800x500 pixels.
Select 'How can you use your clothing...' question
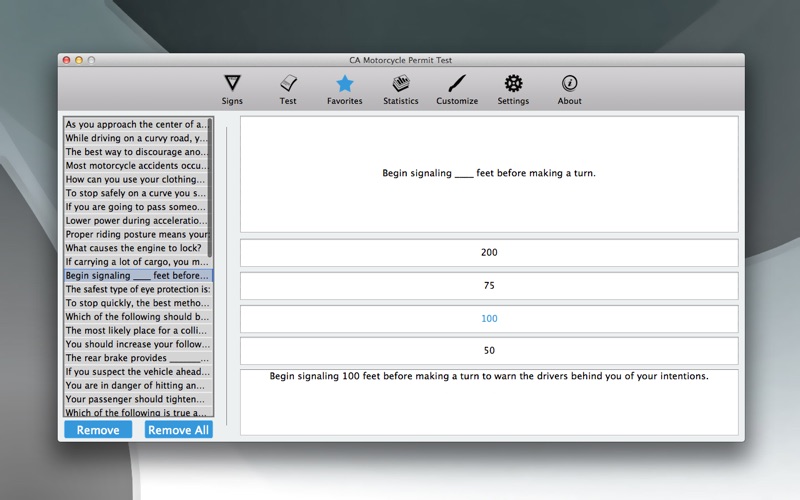point(136,179)
